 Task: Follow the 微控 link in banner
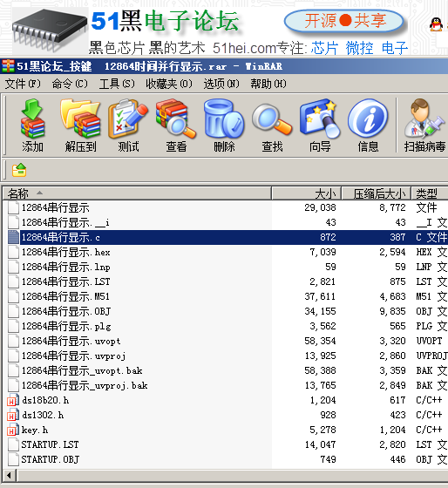pyautogui.click(x=359, y=48)
